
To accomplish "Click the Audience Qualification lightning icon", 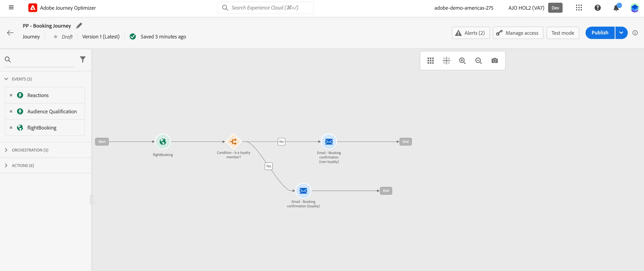I will [x=20, y=111].
